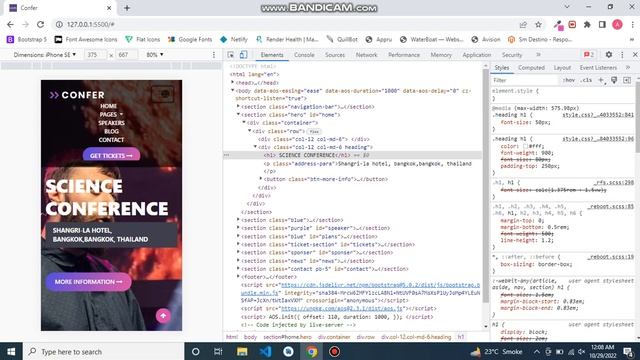The height and width of the screenshot is (360, 640).
Task: Open DevTools three-dot customize menu
Action: tap(622, 55)
